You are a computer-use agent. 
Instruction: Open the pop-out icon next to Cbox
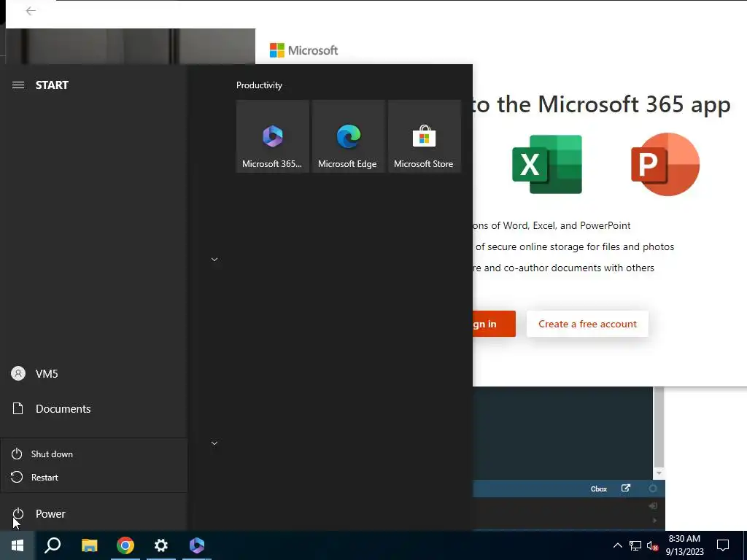point(626,488)
